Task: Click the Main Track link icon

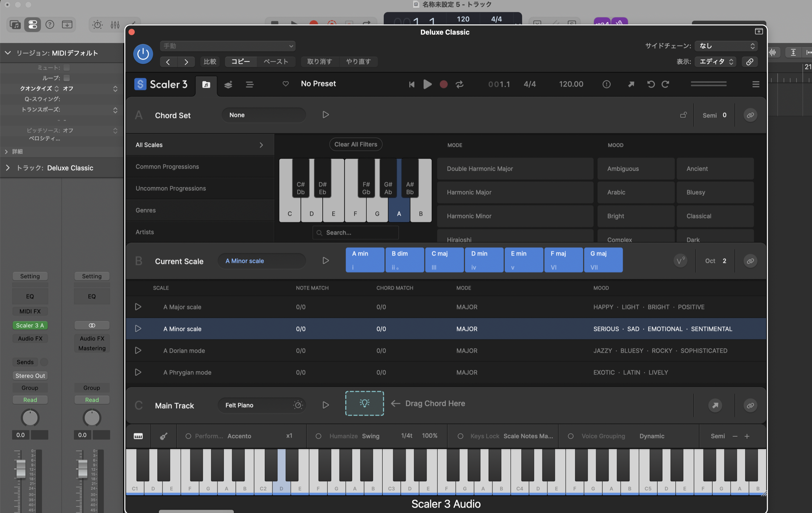Action: [750, 405]
